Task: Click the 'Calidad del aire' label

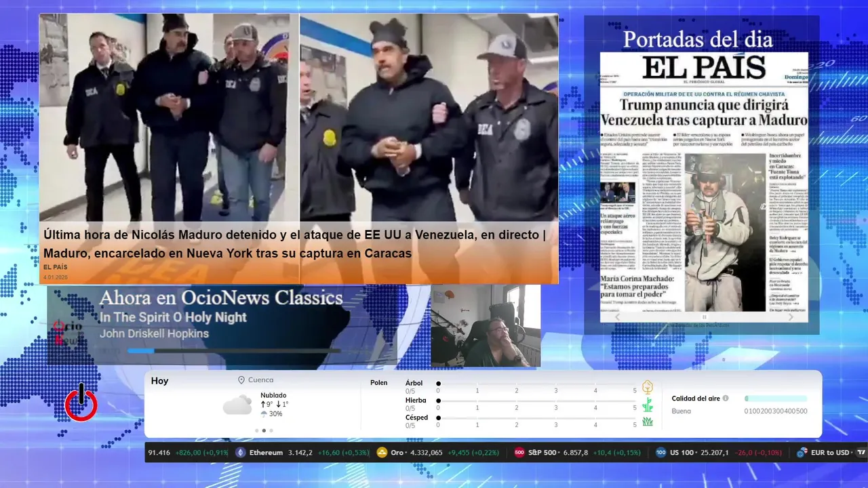Action: point(696,399)
